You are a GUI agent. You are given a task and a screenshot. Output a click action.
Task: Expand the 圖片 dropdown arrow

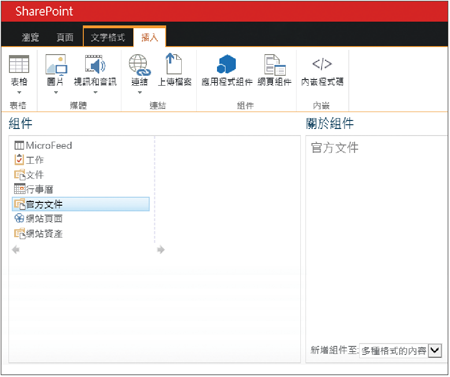point(56,92)
